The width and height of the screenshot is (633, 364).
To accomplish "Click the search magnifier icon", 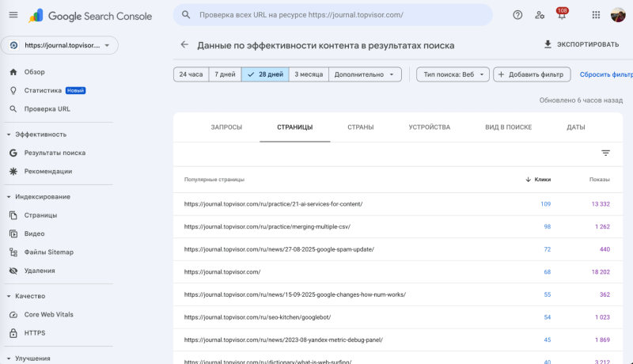I will 186,15.
